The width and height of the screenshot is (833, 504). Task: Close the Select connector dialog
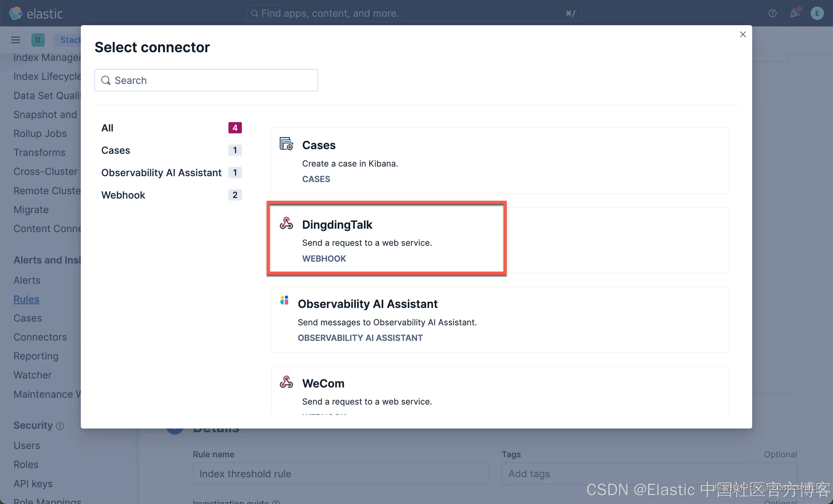click(743, 34)
